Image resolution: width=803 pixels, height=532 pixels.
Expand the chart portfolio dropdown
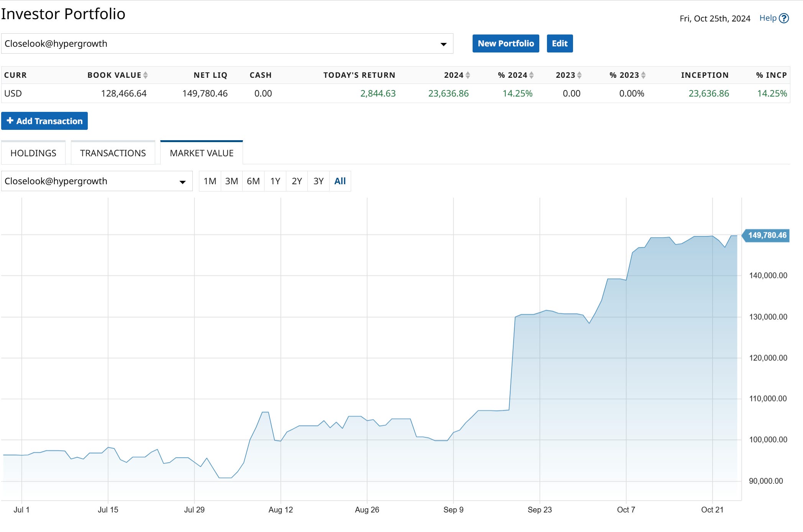click(x=182, y=182)
